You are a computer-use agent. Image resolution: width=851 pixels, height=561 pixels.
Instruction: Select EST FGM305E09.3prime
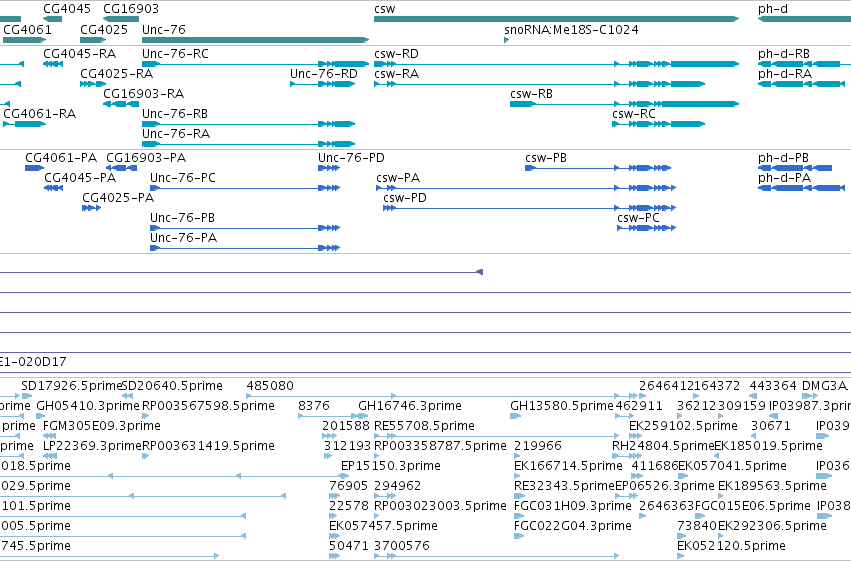click(101, 426)
